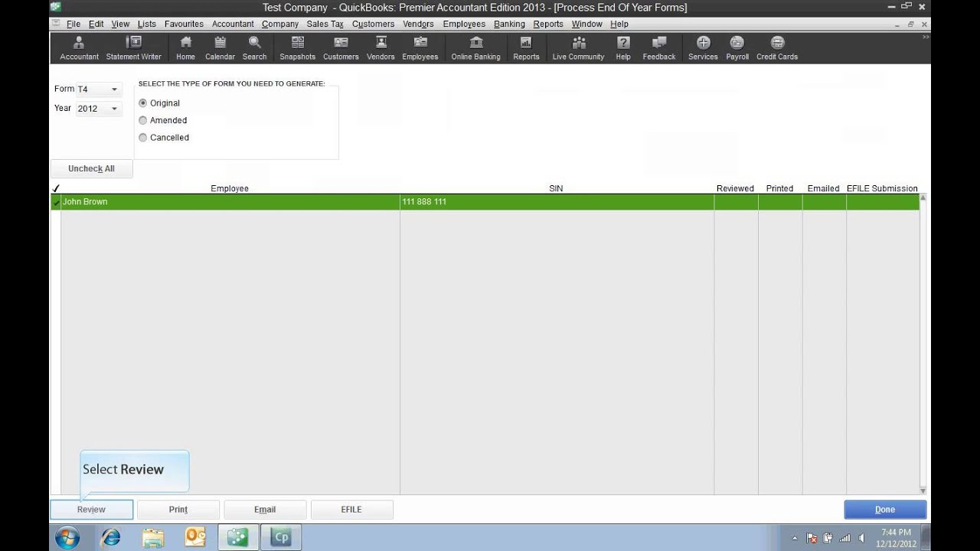Switch to QuickBooks in the taskbar
The width and height of the screenshot is (980, 551).
click(x=237, y=537)
